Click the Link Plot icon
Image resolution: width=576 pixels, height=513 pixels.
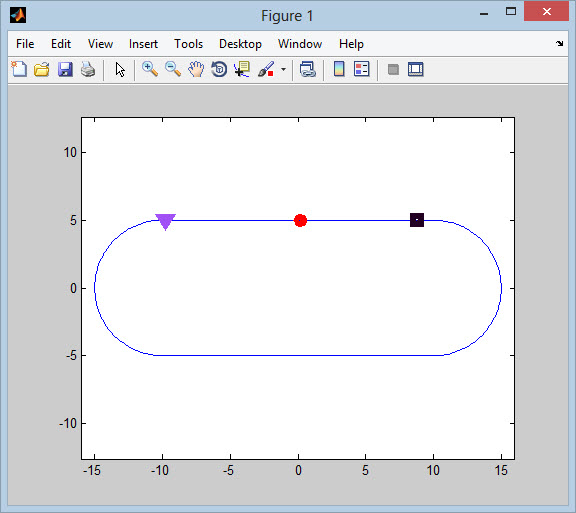307,69
